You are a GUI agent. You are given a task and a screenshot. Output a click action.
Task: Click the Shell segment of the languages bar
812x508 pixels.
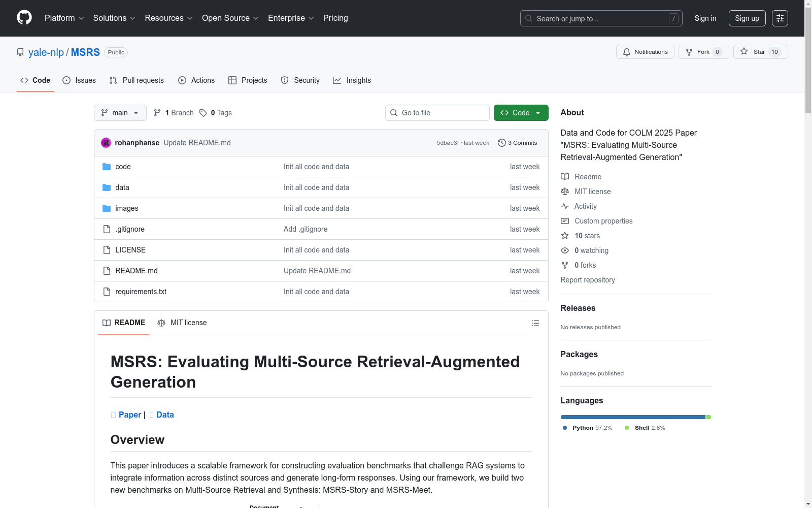tap(708, 417)
